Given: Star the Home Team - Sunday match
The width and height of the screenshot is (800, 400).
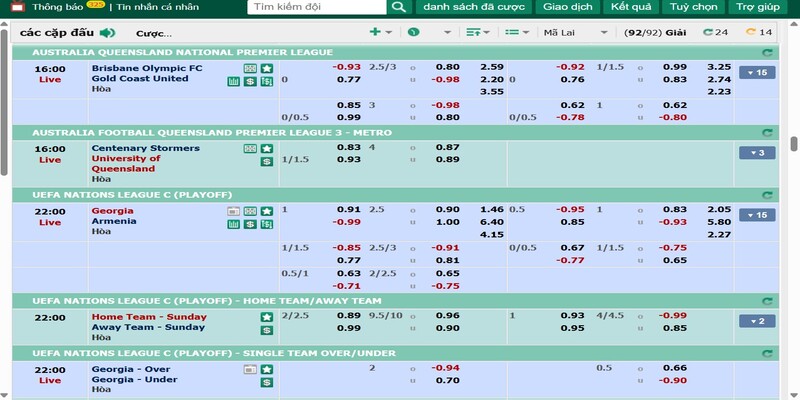Looking at the screenshot, I should click(x=267, y=317).
